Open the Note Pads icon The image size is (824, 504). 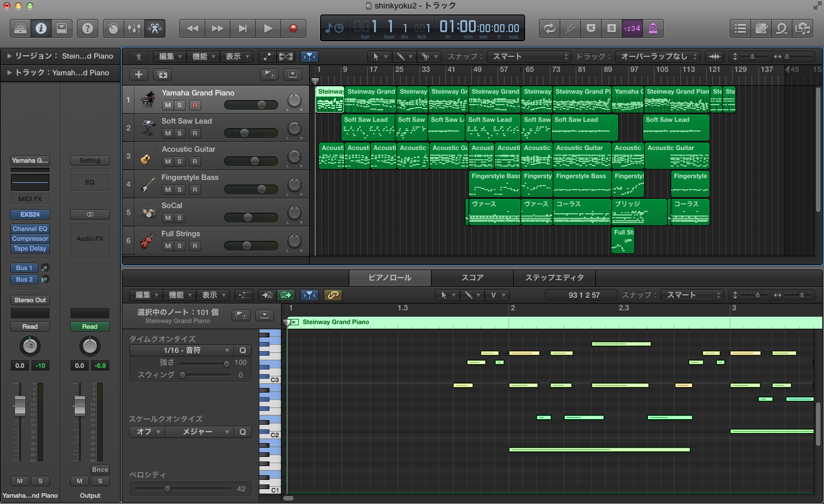(x=761, y=28)
